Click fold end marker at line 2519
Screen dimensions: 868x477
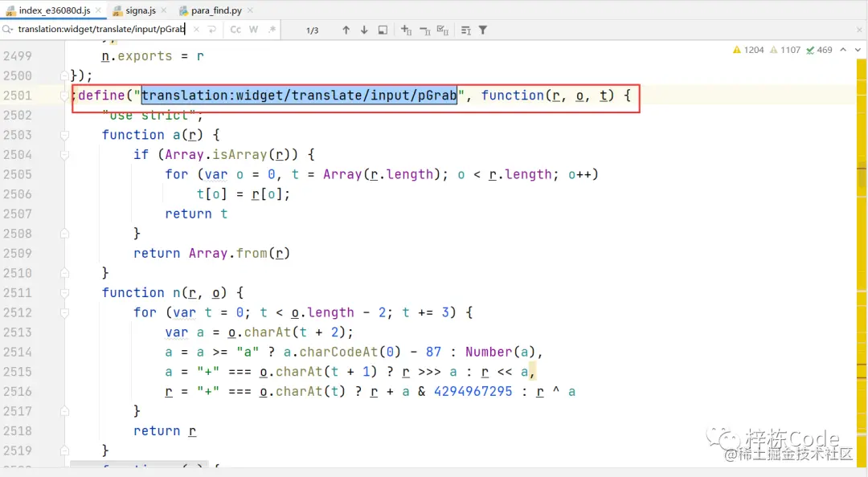[65, 450]
